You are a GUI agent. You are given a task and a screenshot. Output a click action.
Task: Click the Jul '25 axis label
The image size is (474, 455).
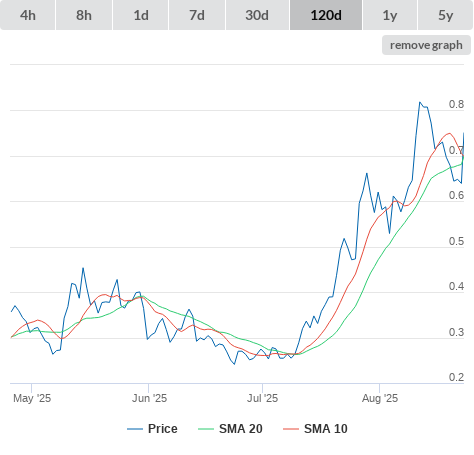click(262, 398)
